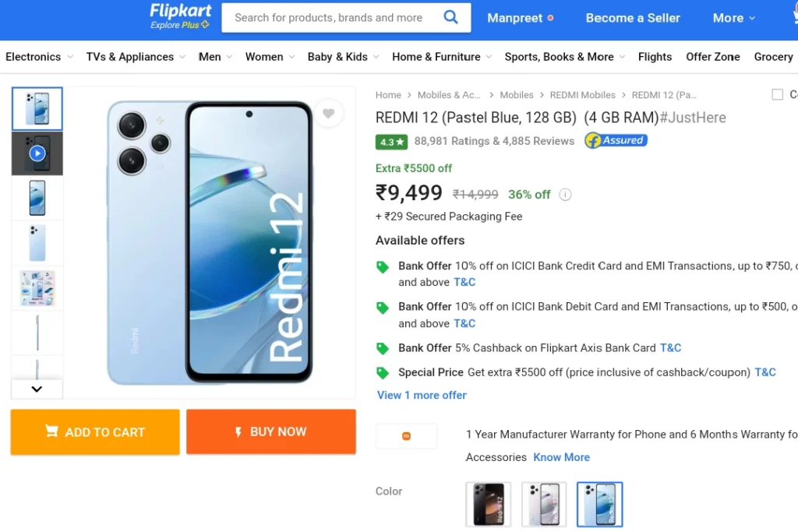
Task: Open the Electronics category dropdown
Action: pos(39,57)
